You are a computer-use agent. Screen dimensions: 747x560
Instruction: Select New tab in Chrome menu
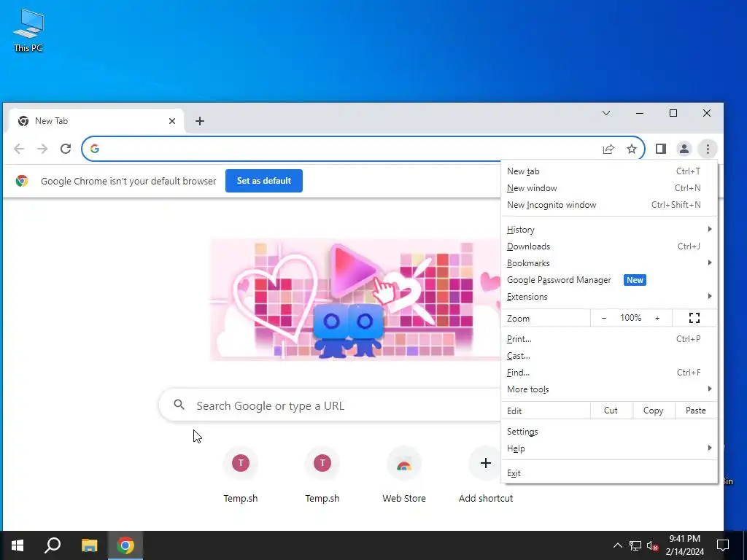click(x=609, y=171)
